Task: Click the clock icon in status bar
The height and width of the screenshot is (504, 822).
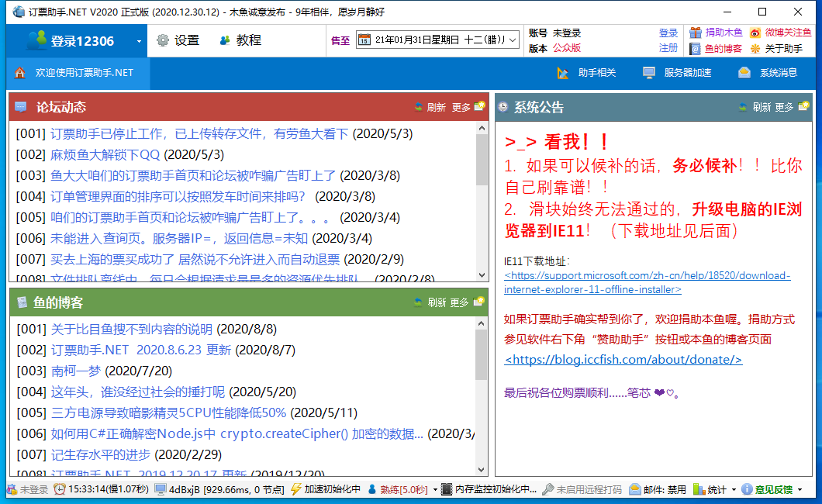Action: [x=60, y=489]
